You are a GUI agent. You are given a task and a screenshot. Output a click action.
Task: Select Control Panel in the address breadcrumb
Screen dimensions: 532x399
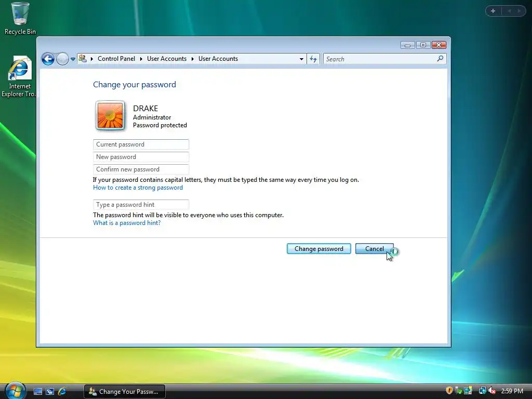116,59
